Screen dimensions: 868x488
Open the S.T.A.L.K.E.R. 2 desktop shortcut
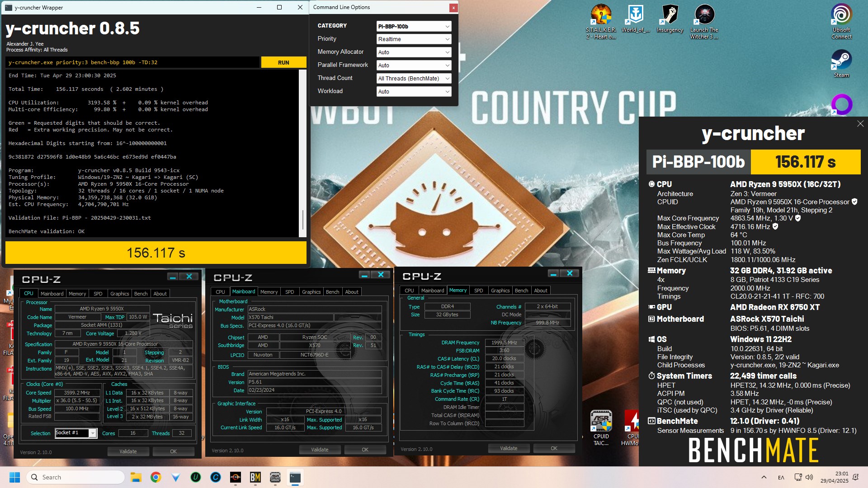(x=601, y=21)
